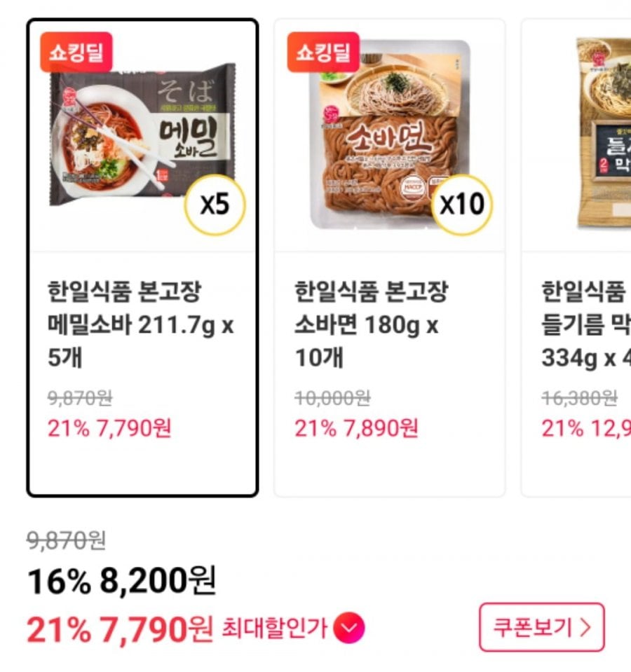
Task: Expand the 최대할인가 red chevron dropdown
Action: tap(349, 629)
